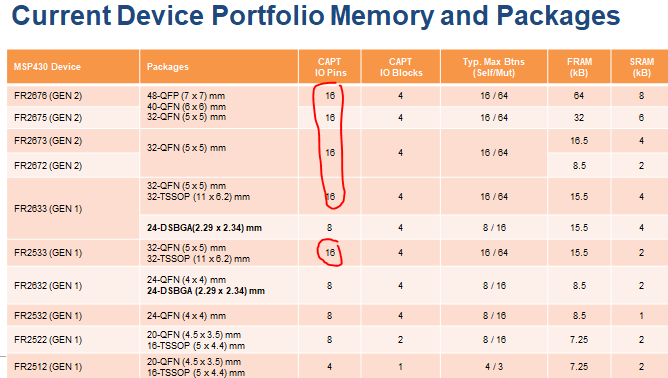Click FRAM value '8.5' for FR2632

(x=579, y=286)
